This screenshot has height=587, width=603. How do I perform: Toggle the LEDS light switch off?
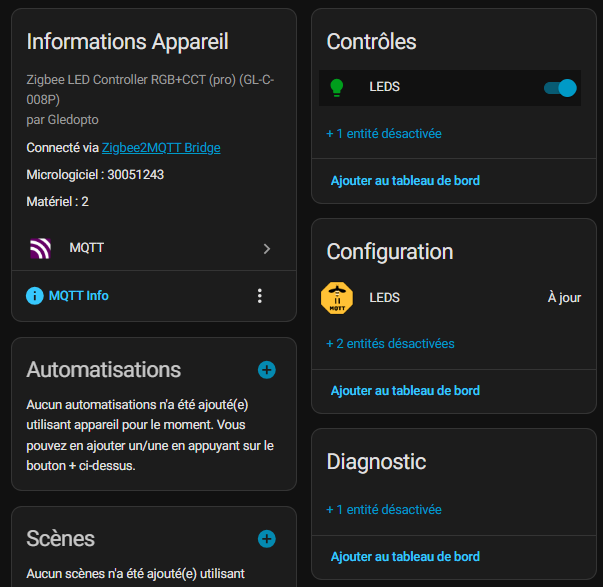click(x=560, y=88)
